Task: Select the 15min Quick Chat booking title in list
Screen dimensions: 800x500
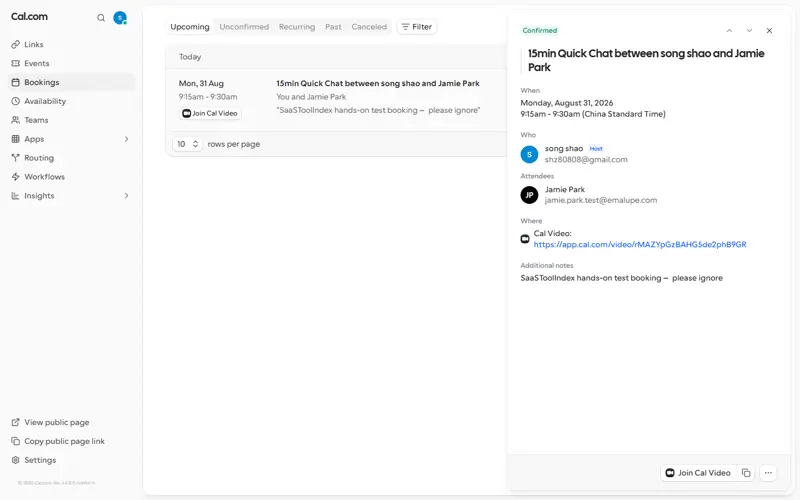Action: pyautogui.click(x=378, y=83)
